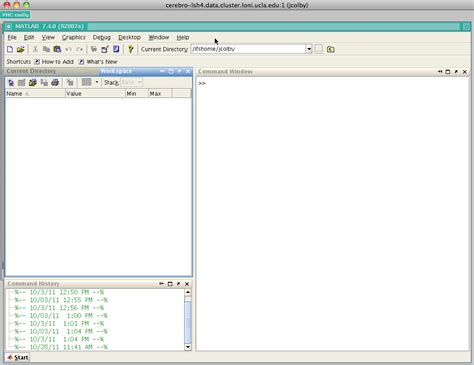The height and width of the screenshot is (365, 474).
Task: Click the Print icon in Workspace toolbar
Action: (x=55, y=82)
